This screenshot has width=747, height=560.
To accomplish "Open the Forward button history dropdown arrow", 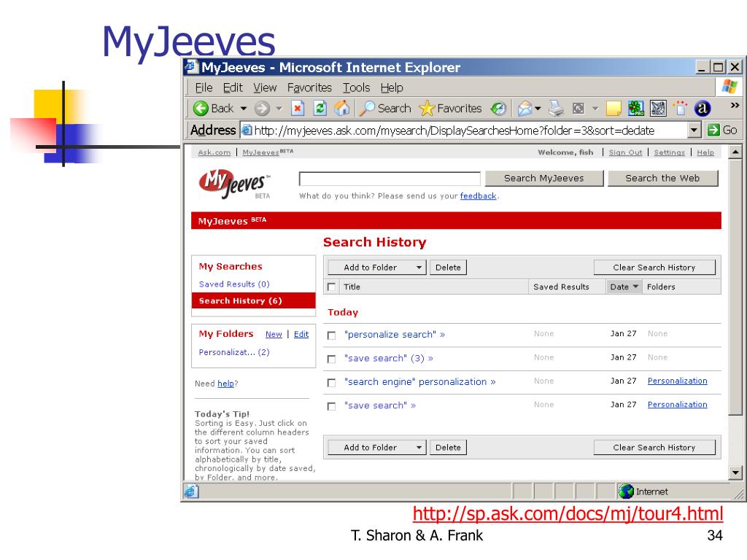I will click(x=279, y=109).
